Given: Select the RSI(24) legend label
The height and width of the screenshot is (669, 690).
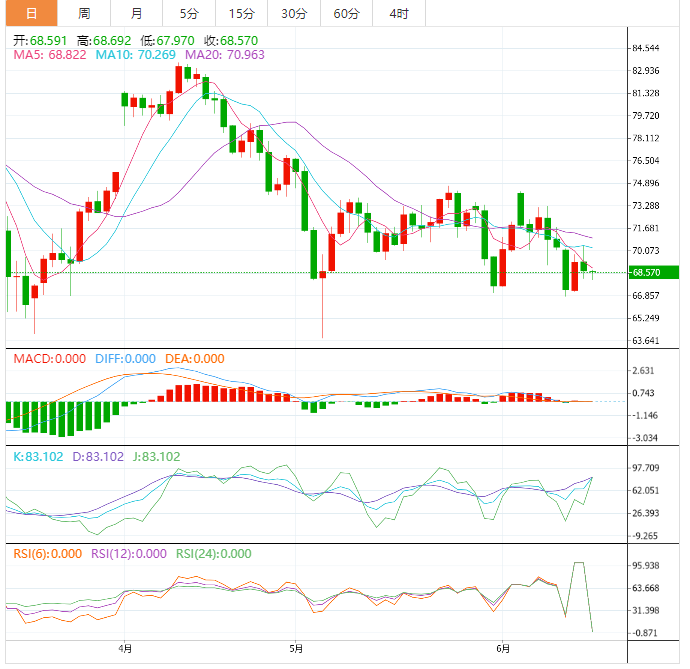Looking at the screenshot, I should pyautogui.click(x=214, y=554).
